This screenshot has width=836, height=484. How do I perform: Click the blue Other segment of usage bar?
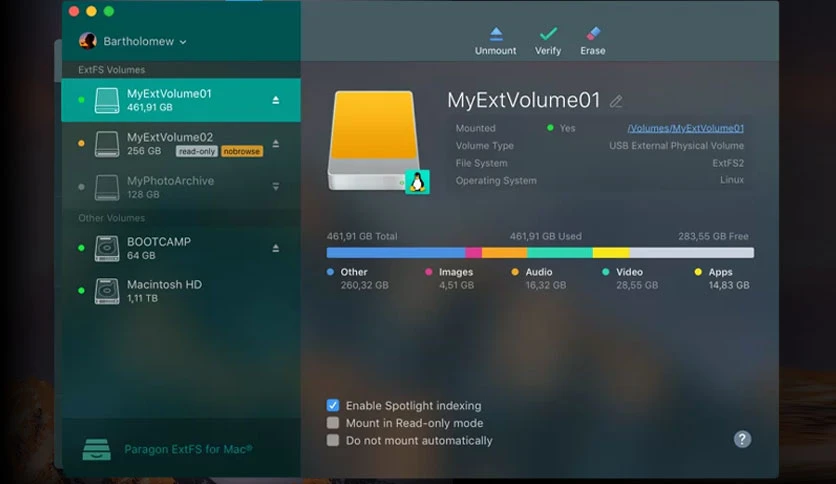pyautogui.click(x=396, y=253)
